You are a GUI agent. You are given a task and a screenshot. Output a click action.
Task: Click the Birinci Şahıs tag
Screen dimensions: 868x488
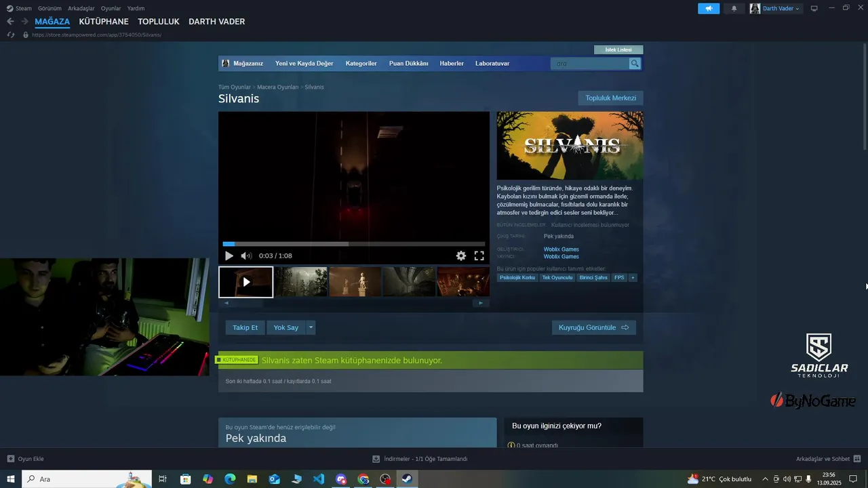click(593, 277)
